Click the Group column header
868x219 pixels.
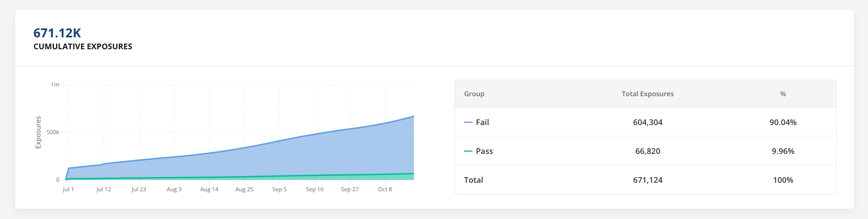(x=474, y=94)
